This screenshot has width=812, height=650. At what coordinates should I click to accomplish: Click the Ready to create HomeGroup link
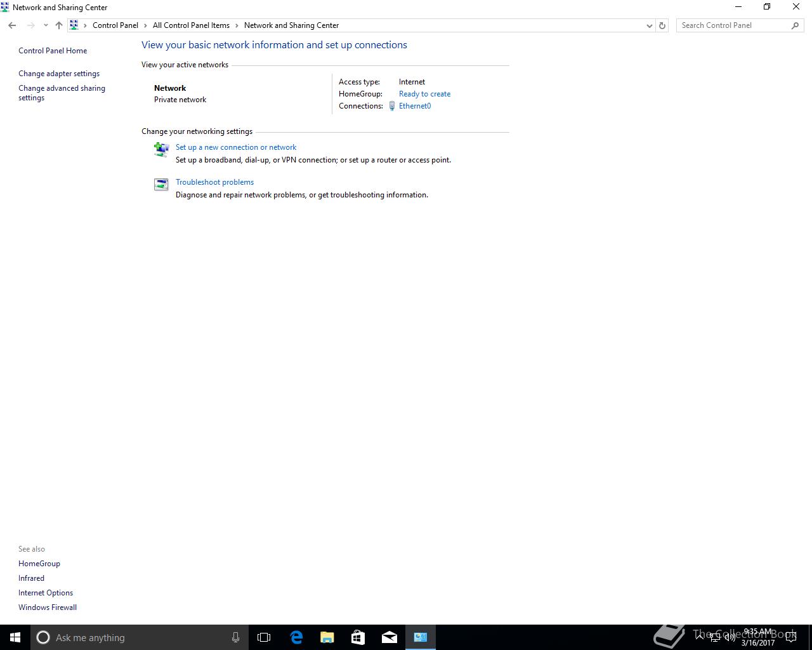(424, 94)
